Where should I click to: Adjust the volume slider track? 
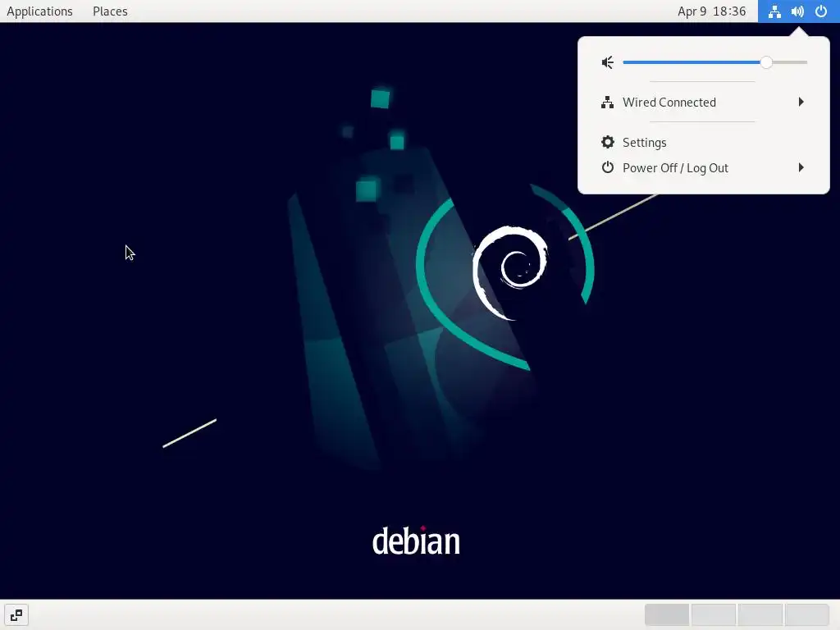point(714,62)
